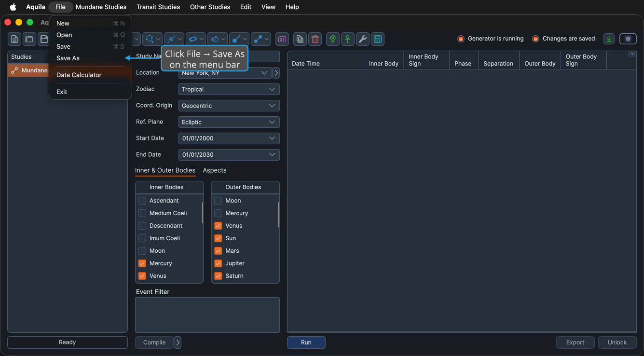644x356 pixels.
Task: Click the line with endpoint toolbar icon
Action: point(236,39)
